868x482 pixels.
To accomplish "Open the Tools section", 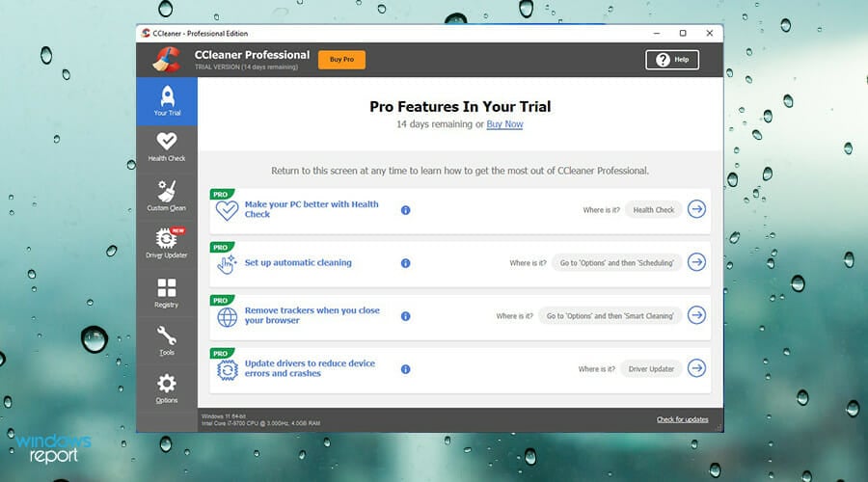I will tap(167, 340).
